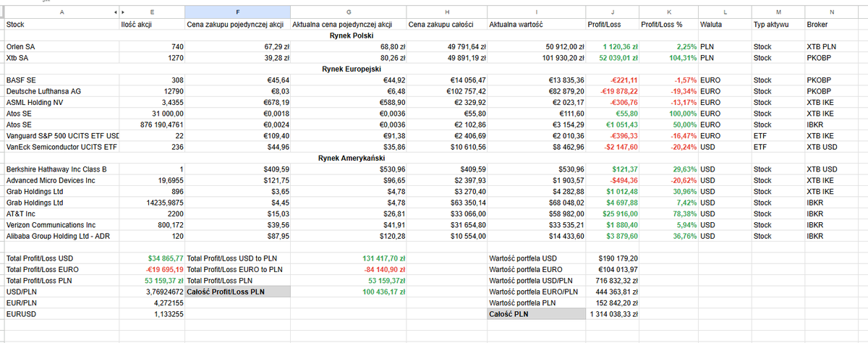
Task: Select column K header
Action: click(668, 12)
